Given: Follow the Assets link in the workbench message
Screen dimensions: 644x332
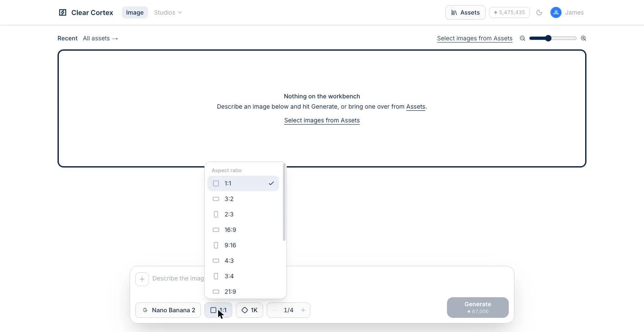Looking at the screenshot, I should click(x=416, y=107).
